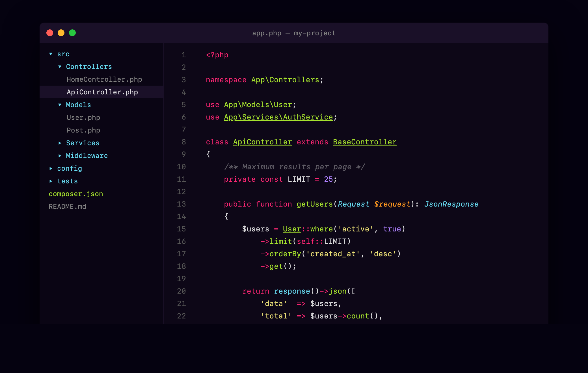The image size is (588, 373).
Task: Collapse the Controllers folder arrow
Action: pyautogui.click(x=60, y=67)
